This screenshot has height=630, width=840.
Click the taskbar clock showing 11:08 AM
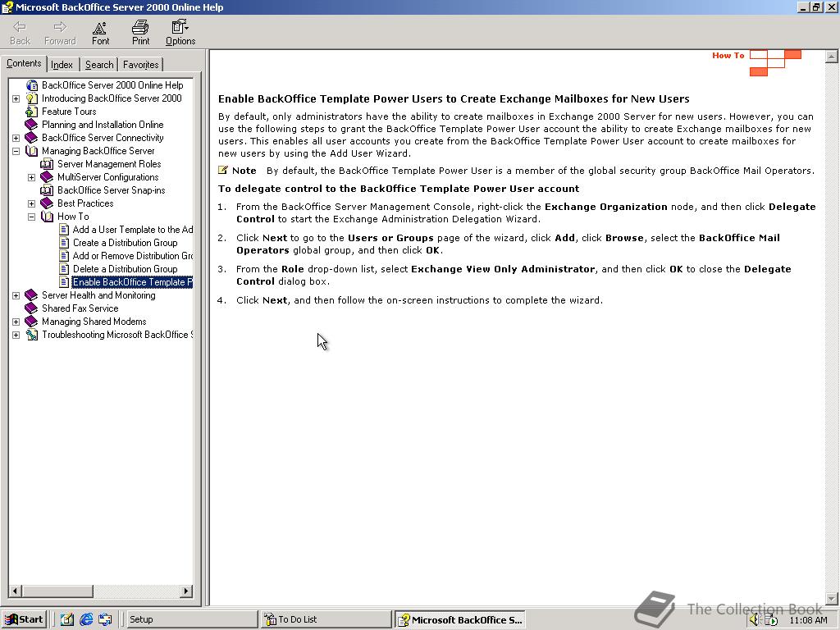[808, 620]
